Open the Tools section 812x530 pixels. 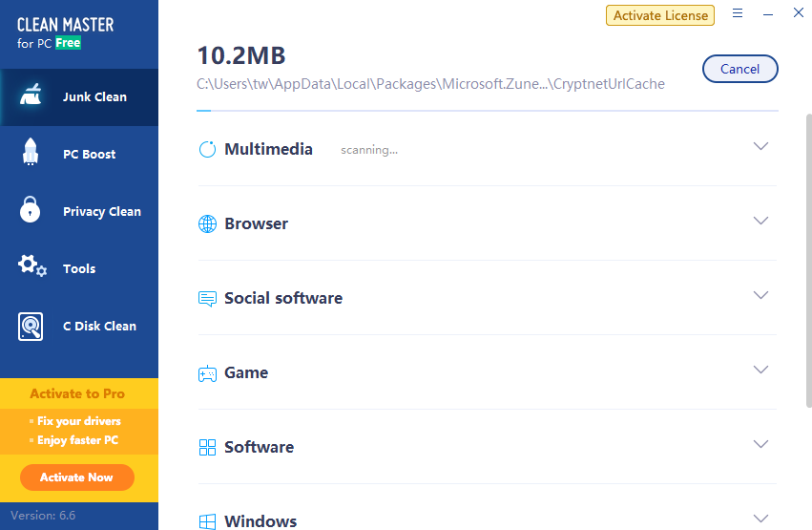79,269
